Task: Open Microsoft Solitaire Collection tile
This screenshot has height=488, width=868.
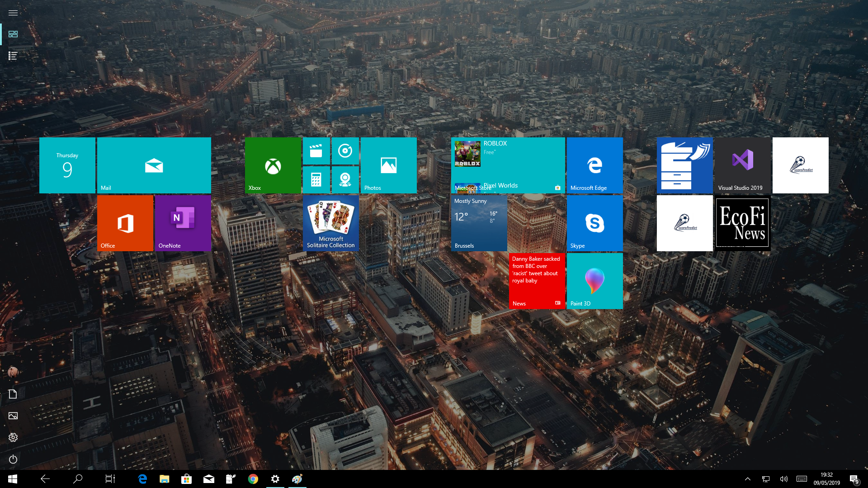Action: (x=331, y=223)
